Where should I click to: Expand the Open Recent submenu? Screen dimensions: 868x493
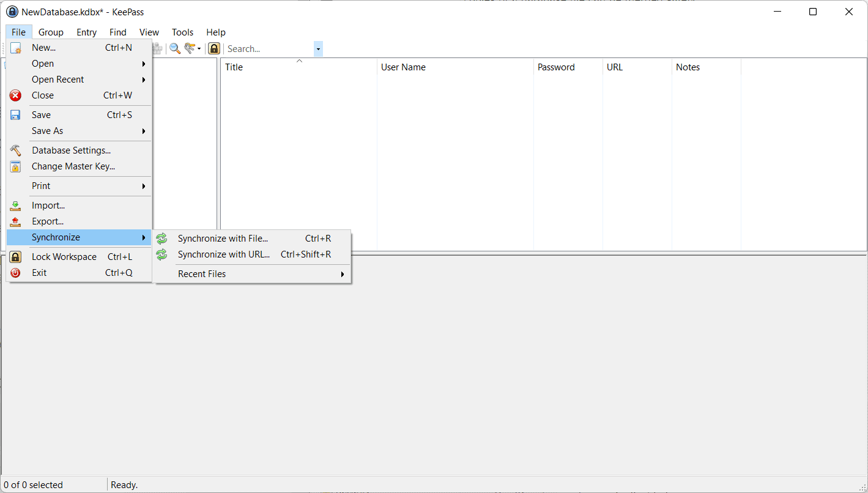(79, 80)
